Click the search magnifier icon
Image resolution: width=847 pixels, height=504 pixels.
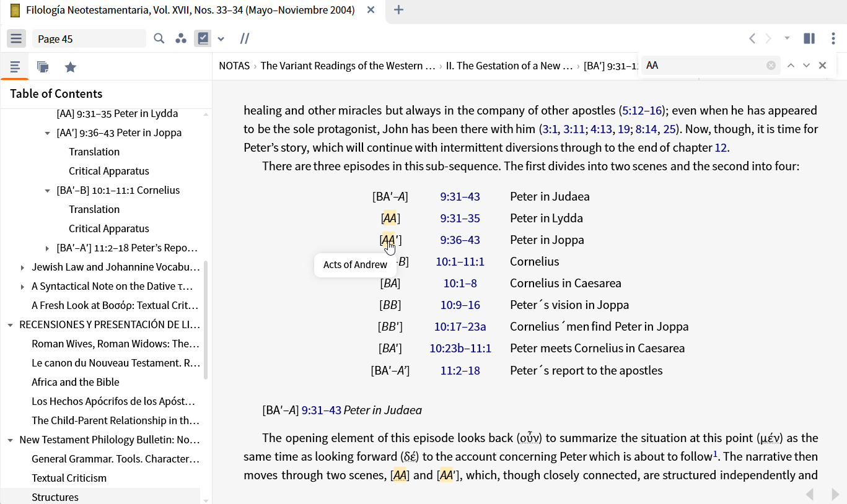[159, 38]
